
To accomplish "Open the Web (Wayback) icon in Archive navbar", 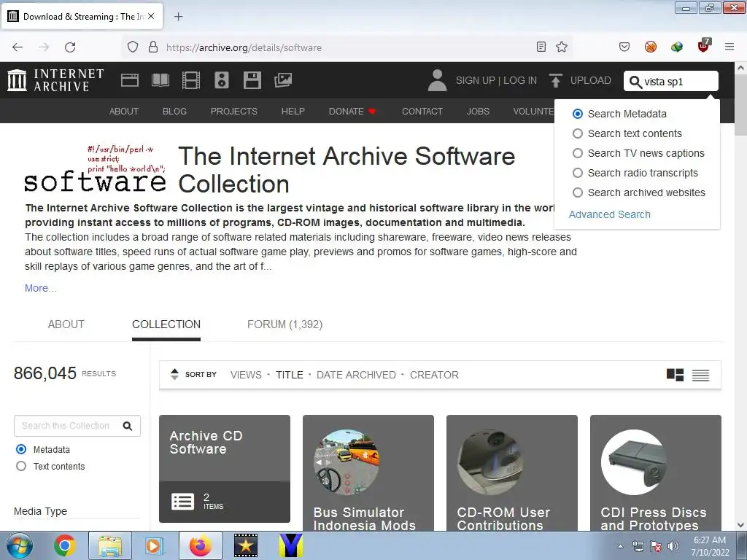I will point(130,80).
